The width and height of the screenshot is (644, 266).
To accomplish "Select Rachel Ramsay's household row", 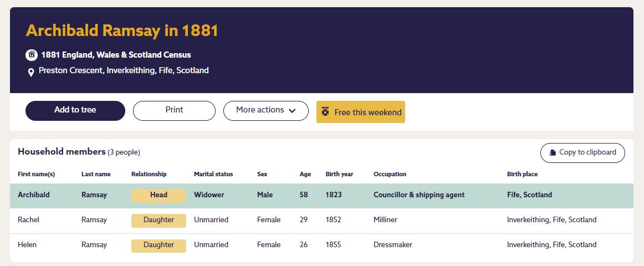I will pyautogui.click(x=321, y=220).
